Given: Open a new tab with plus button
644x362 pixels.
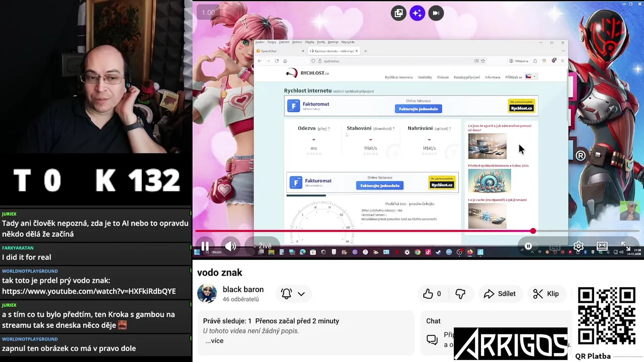Looking at the screenshot, I should (x=365, y=51).
